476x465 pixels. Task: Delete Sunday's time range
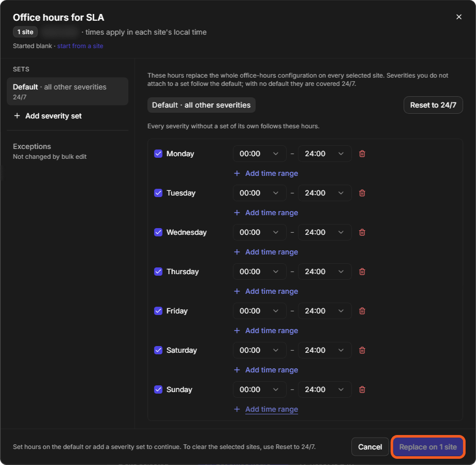coord(362,389)
